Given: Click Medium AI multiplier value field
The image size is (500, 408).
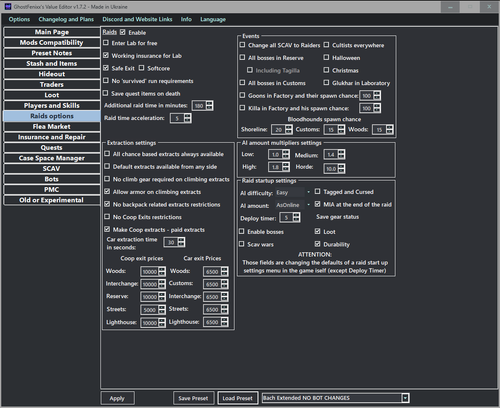Looking at the screenshot, I should pos(330,155).
